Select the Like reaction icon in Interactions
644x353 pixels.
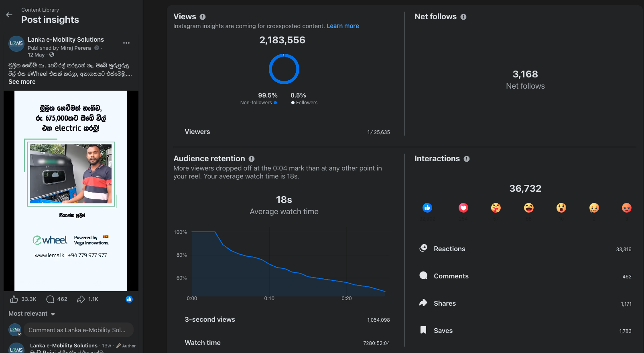(427, 208)
